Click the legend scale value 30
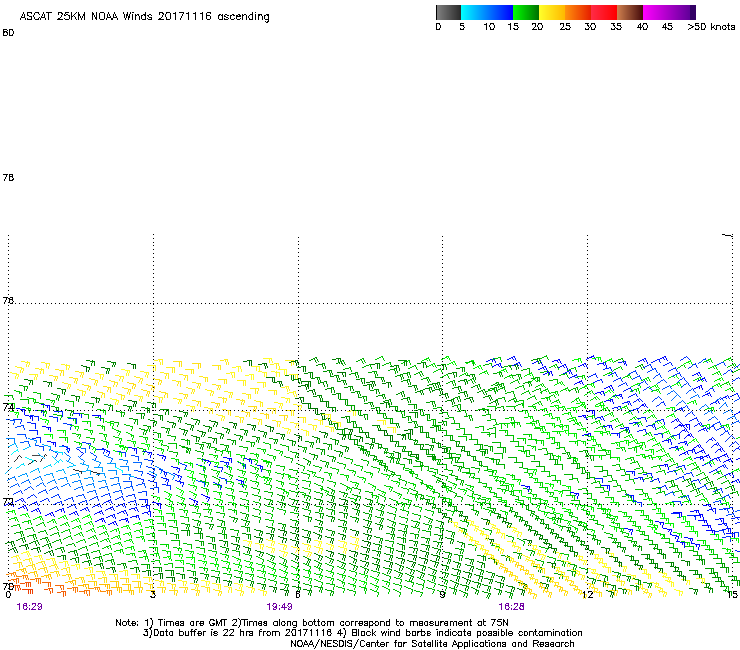The height and width of the screenshot is (650, 740). click(590, 27)
